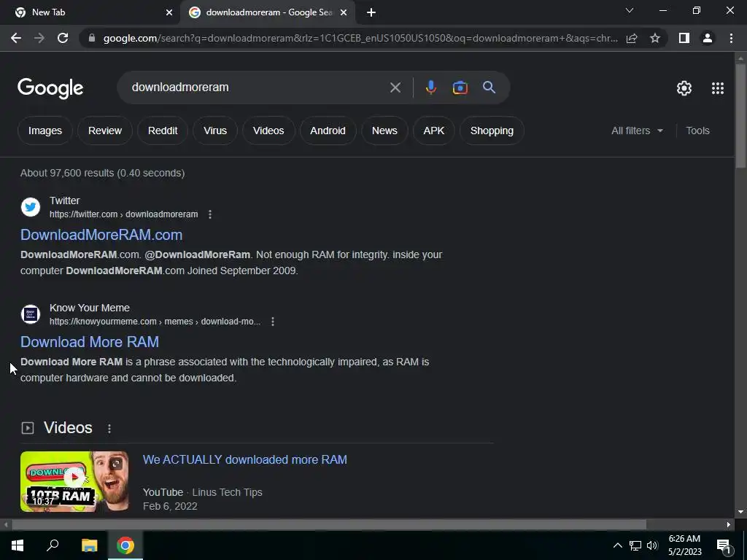Close the New Tab tab
This screenshot has height=560, width=747.
click(169, 12)
